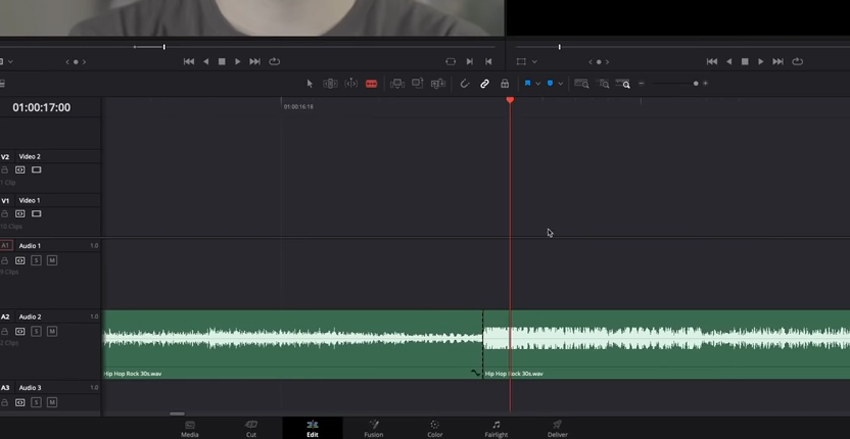Open the Color page tab
Image resolution: width=850 pixels, height=439 pixels.
click(435, 429)
